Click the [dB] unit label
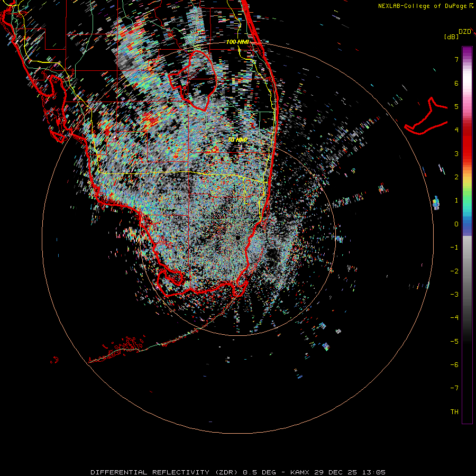The image size is (476, 476). tap(451, 36)
